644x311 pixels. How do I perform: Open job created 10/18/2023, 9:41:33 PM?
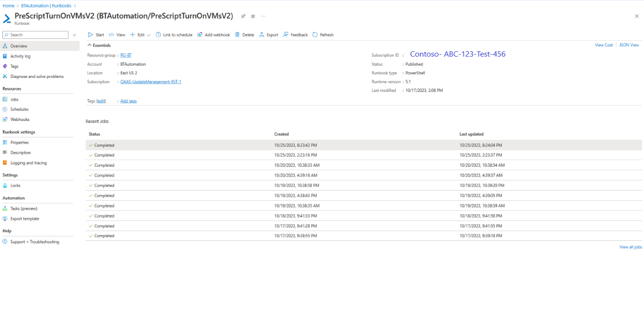coord(364,216)
